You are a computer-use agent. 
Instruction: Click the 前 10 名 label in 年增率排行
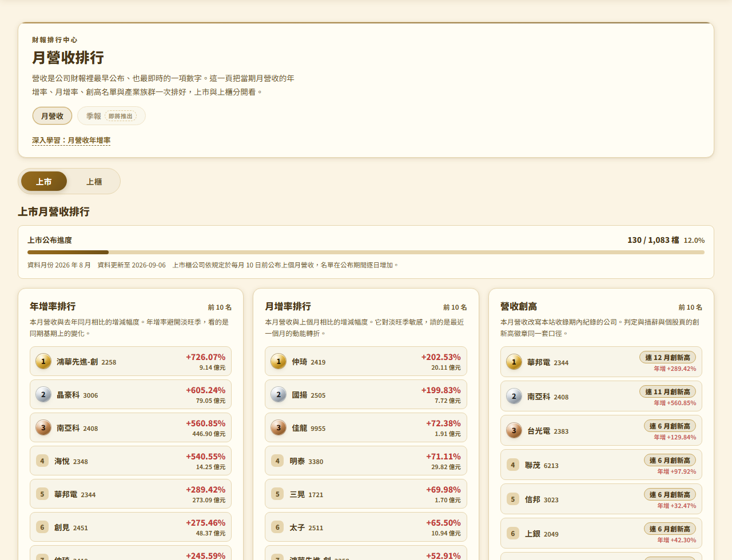pos(220,307)
